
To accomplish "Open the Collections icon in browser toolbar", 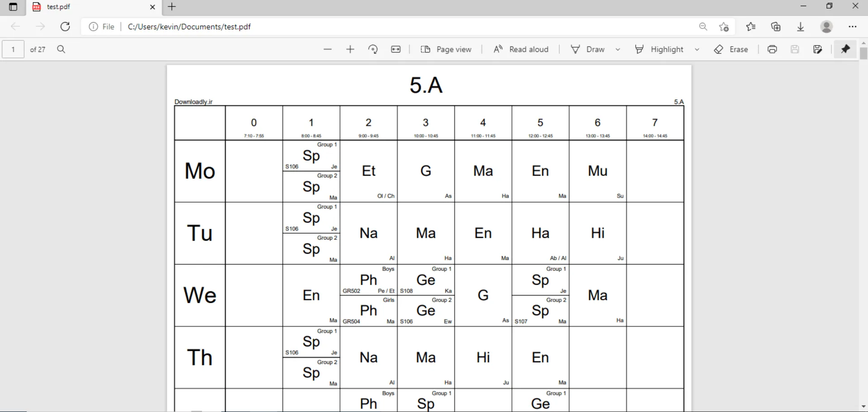I will (776, 27).
